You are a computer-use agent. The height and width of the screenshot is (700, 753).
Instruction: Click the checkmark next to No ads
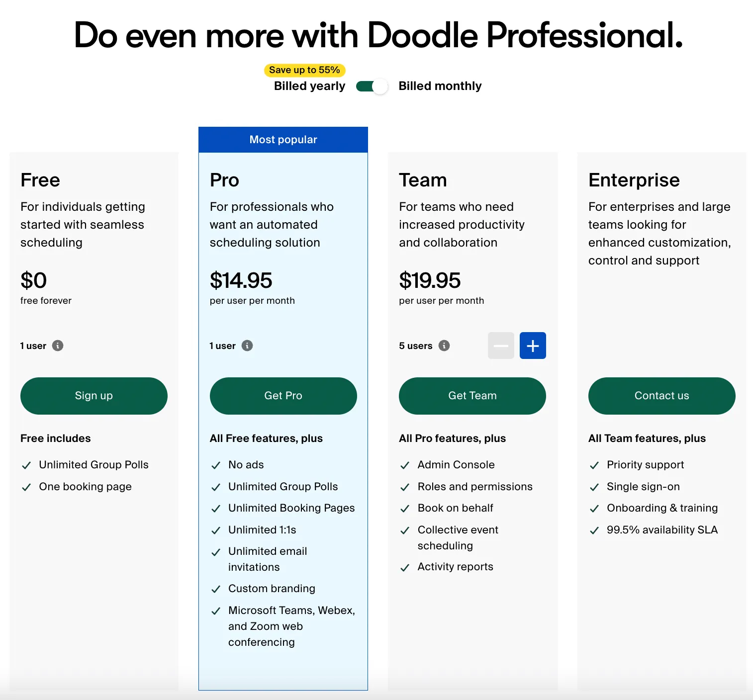point(216,465)
